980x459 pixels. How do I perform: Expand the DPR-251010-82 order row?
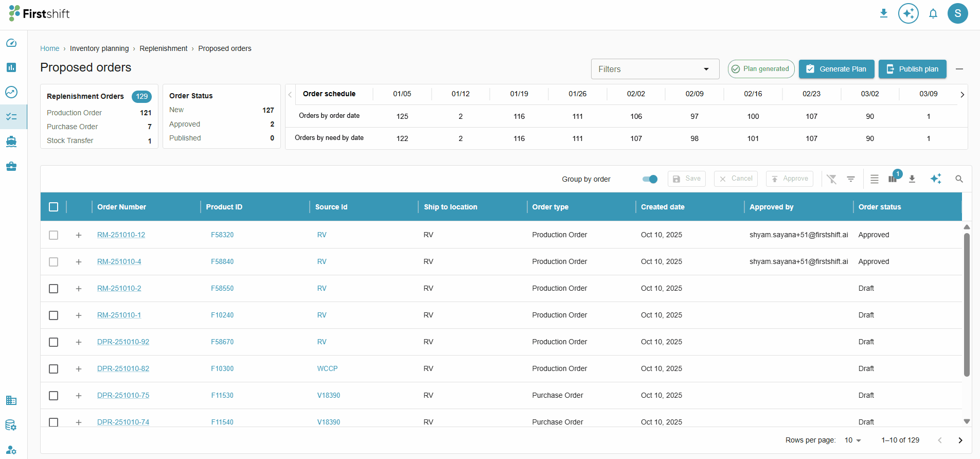click(79, 369)
